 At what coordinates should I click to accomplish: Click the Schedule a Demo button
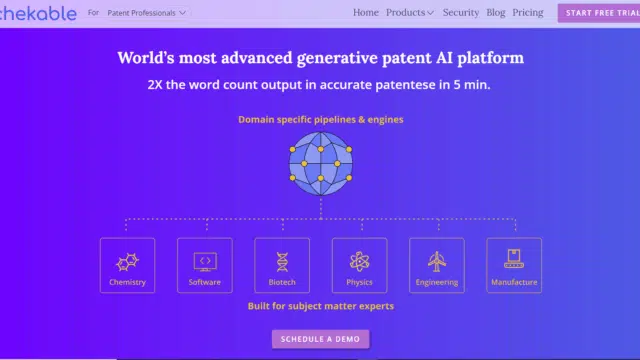coord(320,339)
